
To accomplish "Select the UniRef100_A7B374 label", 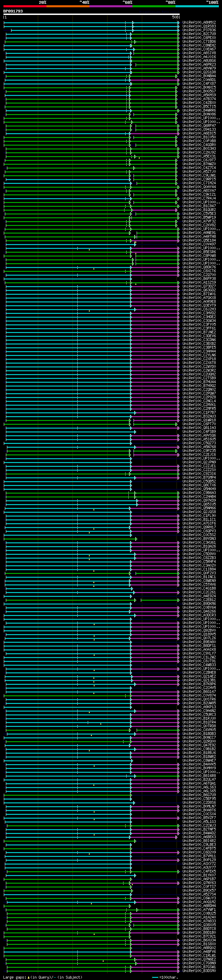I will (x=199, y=99).
